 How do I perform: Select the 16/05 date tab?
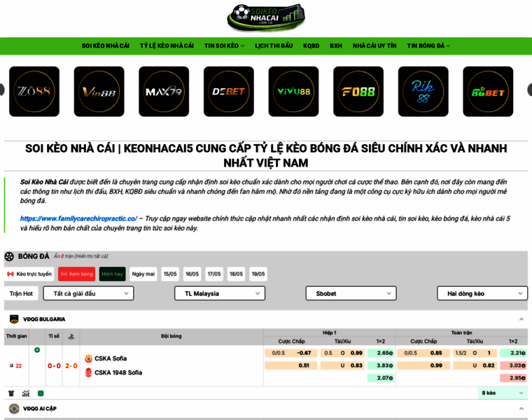192,274
